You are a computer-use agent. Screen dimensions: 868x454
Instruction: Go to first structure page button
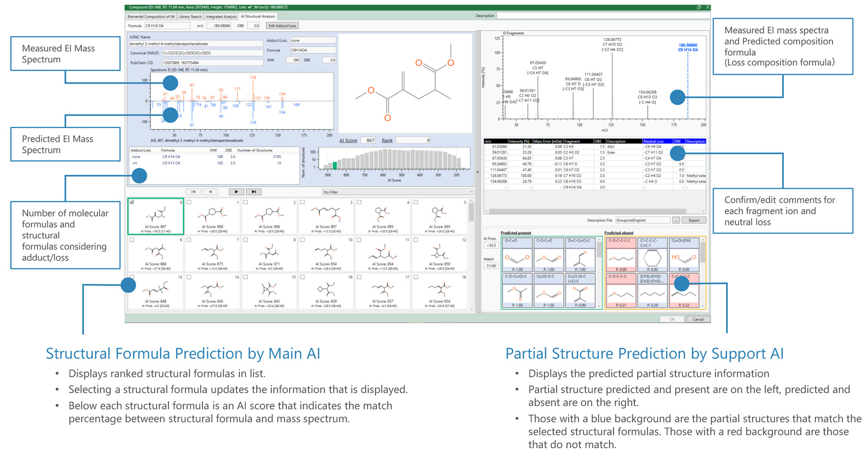(x=193, y=192)
